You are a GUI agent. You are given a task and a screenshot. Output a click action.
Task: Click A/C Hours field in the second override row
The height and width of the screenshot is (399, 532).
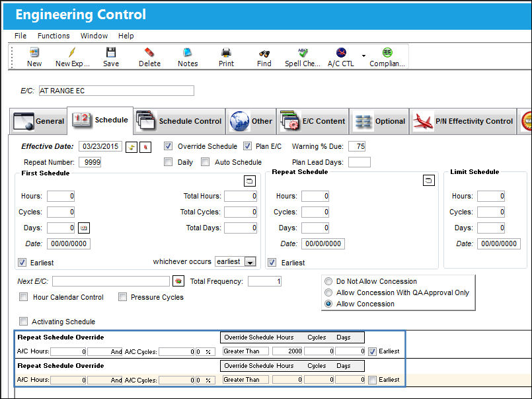(69, 380)
